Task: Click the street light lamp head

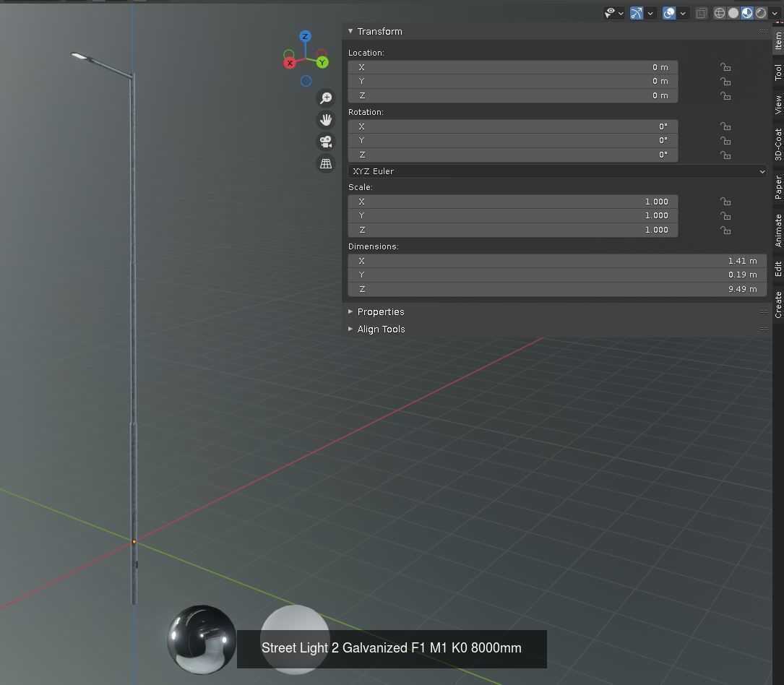Action: 82,56
